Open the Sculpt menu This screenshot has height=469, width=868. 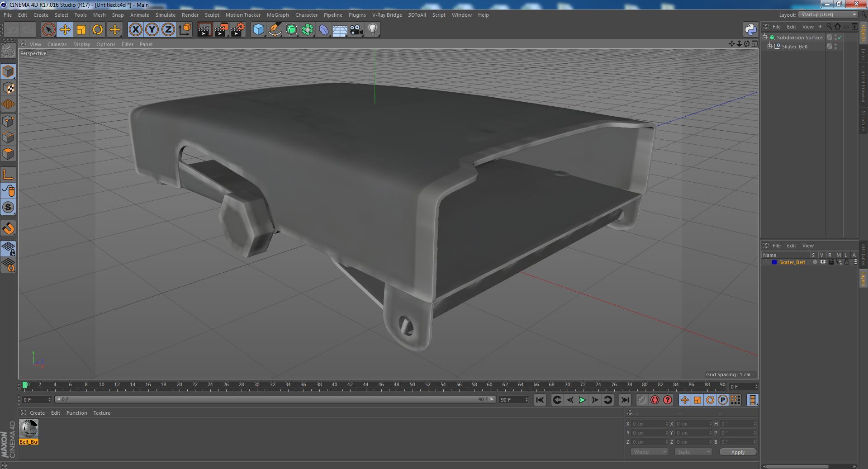212,15
